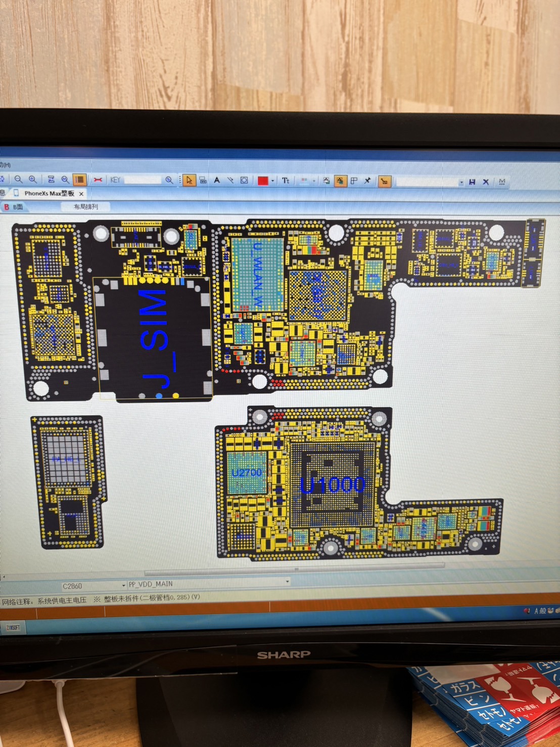560x747 pixels.
Task: Click the blue X delete icon
Action: [486, 182]
